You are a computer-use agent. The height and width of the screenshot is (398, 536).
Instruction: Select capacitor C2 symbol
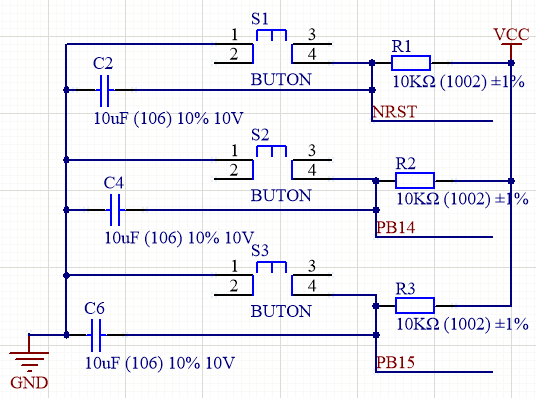tap(105, 90)
